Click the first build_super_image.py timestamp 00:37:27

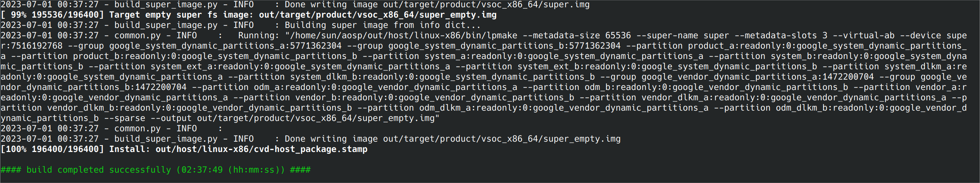[x=78, y=5]
